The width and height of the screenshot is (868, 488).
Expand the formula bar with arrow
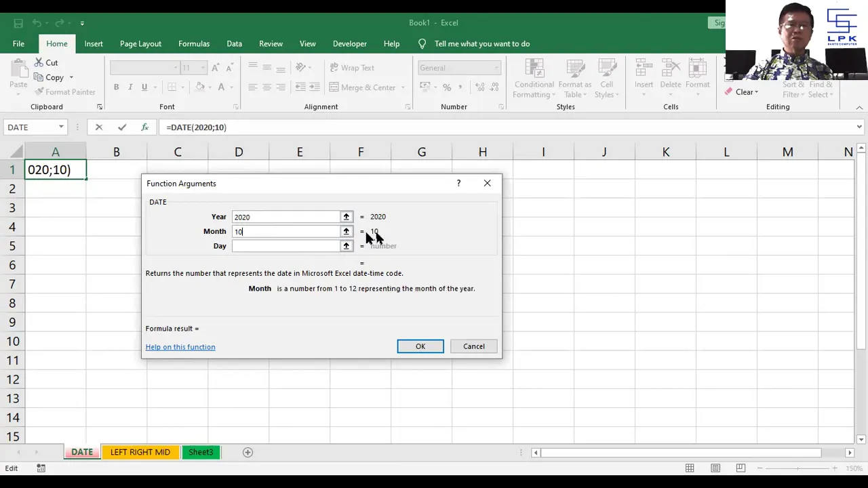859,127
